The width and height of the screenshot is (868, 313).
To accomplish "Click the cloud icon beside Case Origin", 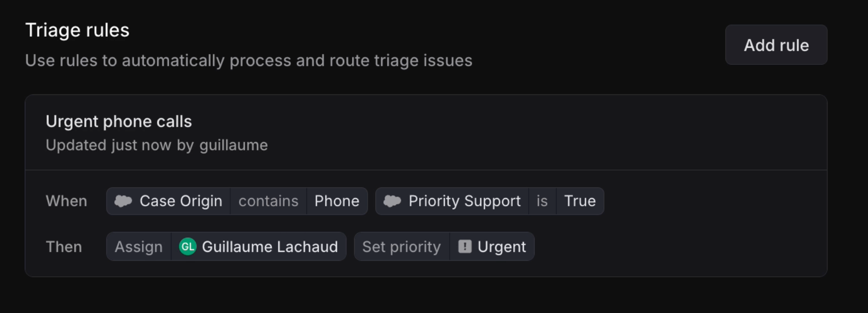I will click(x=123, y=201).
